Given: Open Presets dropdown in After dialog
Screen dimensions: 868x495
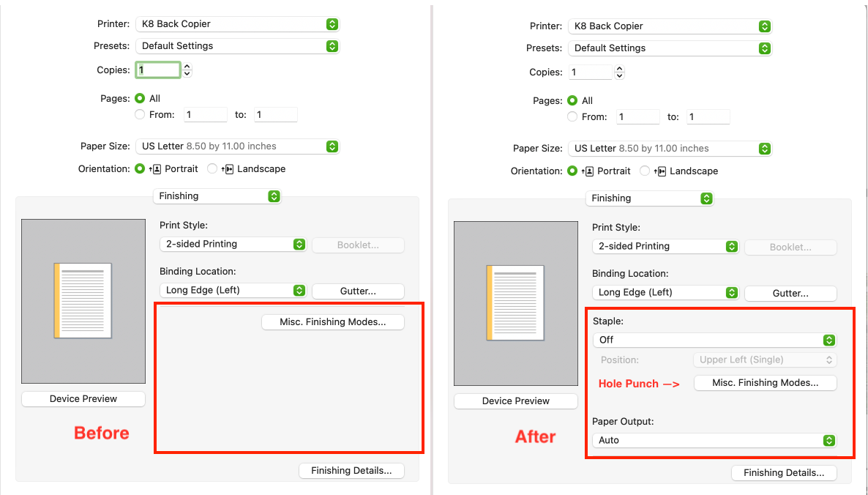Looking at the screenshot, I should click(670, 48).
